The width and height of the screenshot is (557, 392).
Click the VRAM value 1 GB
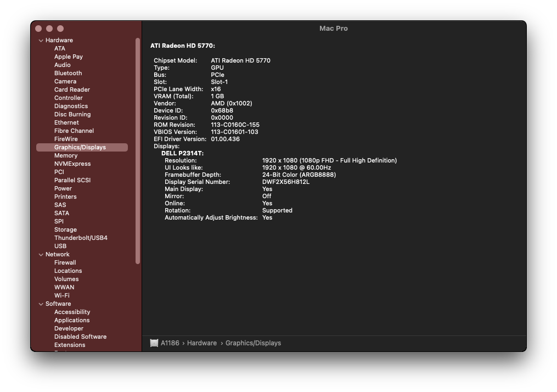click(217, 96)
